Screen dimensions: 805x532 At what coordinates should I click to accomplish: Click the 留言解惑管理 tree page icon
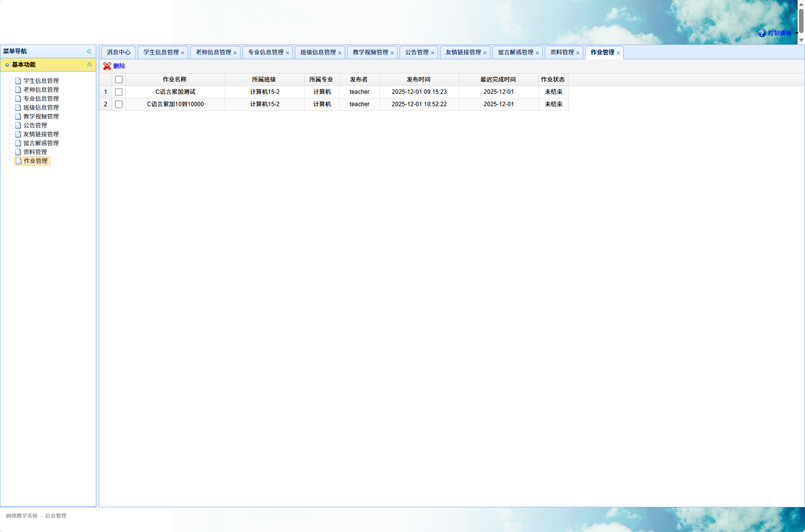pos(18,143)
